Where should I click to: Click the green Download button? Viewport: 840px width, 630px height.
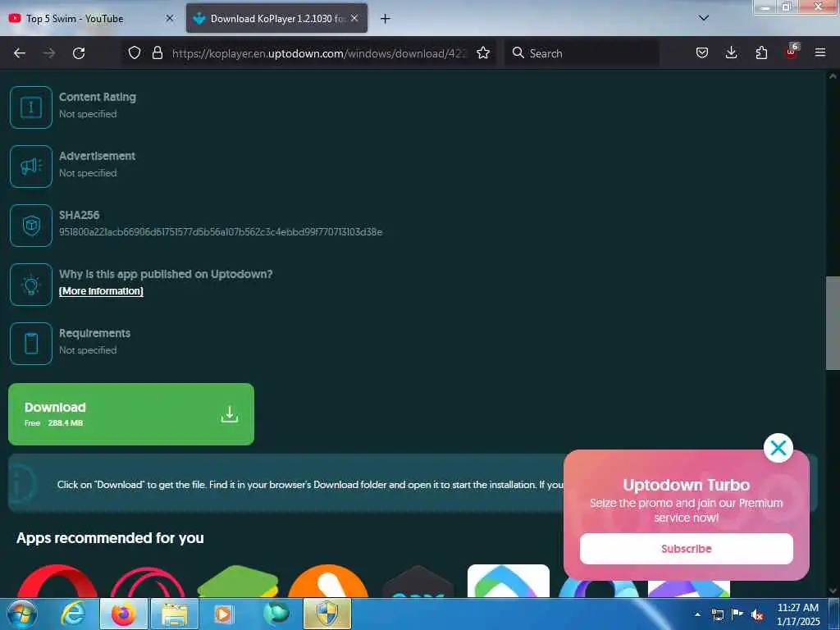click(x=131, y=414)
